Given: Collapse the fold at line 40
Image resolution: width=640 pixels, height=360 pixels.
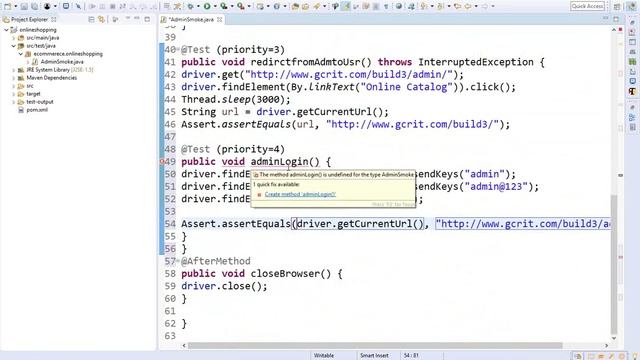Looking at the screenshot, I should [178, 50].
